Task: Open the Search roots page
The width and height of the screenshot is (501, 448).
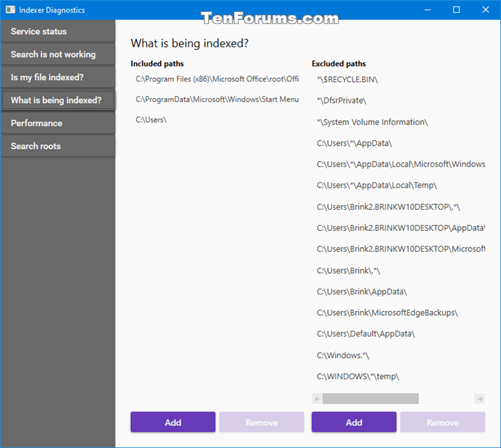Action: pyautogui.click(x=58, y=146)
